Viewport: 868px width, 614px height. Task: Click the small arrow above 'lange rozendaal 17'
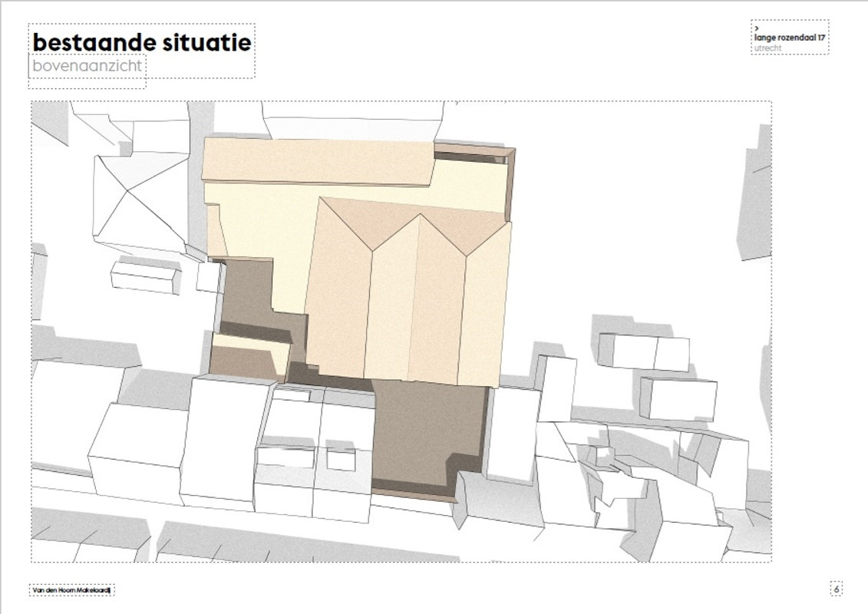(x=757, y=28)
